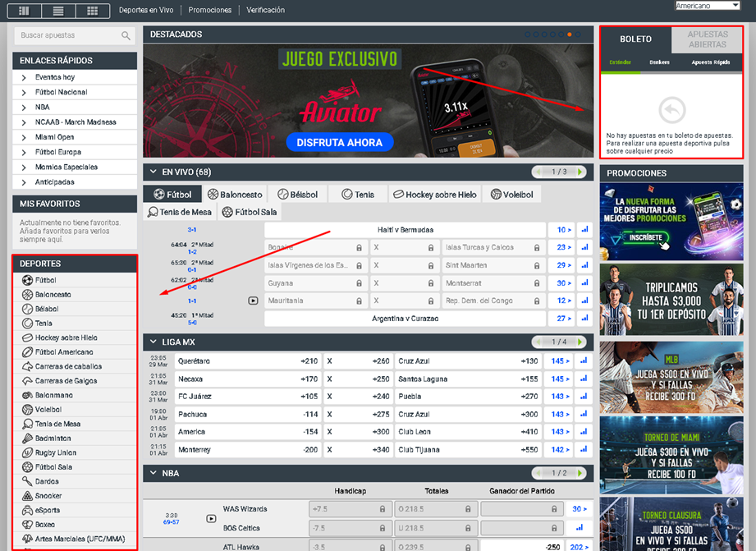Go to next EN VIVO page arrow
Image resolution: width=756 pixels, height=551 pixels.
point(580,172)
